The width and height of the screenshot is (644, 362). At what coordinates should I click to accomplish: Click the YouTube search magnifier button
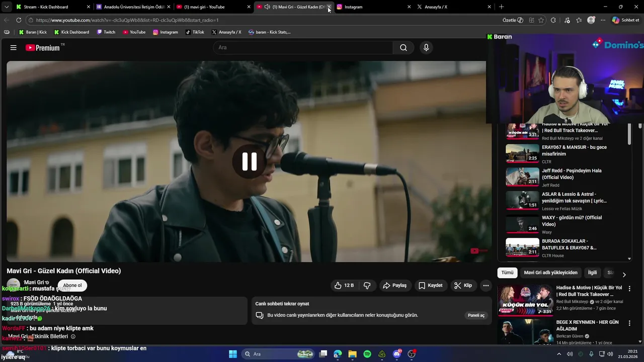point(404,48)
